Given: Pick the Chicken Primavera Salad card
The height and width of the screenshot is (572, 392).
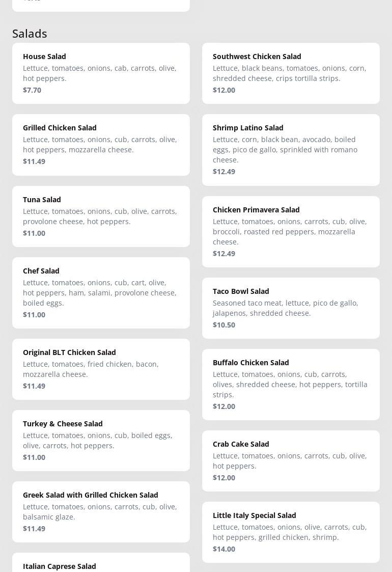Looking at the screenshot, I should click(x=291, y=231).
